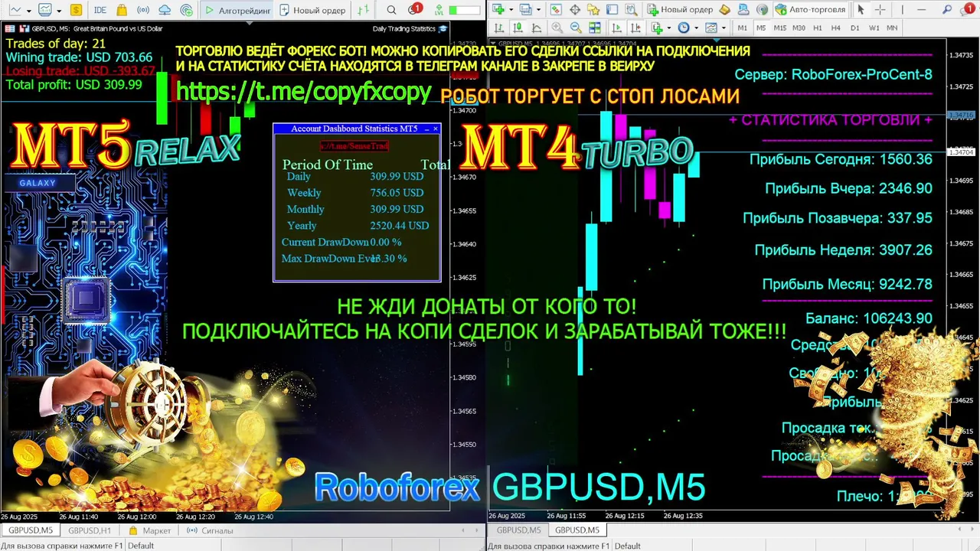Viewport: 980px width, 551px height.
Task: Open the MetaEditor yellow book icon in MT4
Action: (x=726, y=9)
